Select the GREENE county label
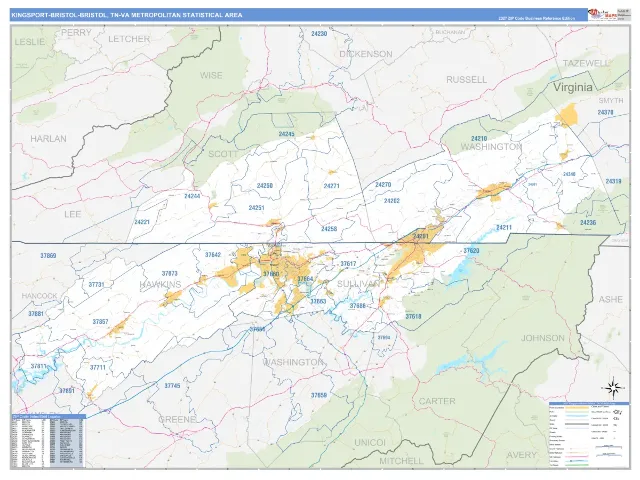The image size is (640, 480). point(177,420)
